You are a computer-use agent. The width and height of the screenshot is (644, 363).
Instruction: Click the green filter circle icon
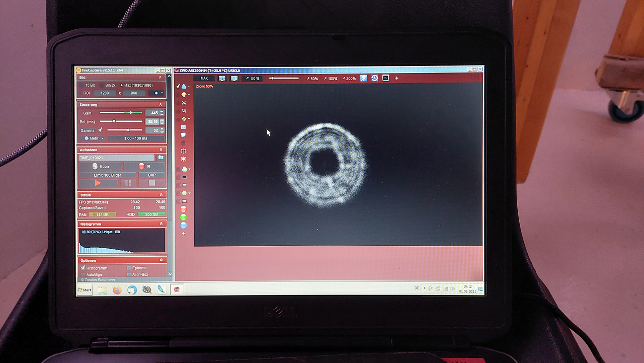click(184, 217)
